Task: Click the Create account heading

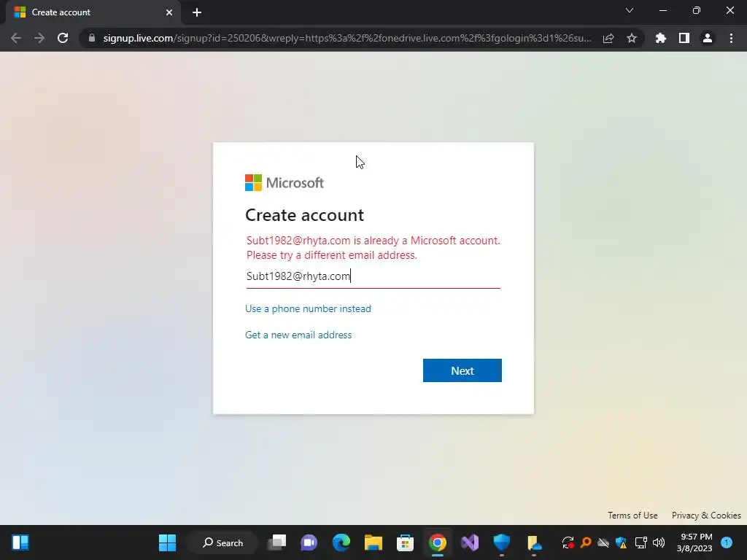Action: pos(304,215)
